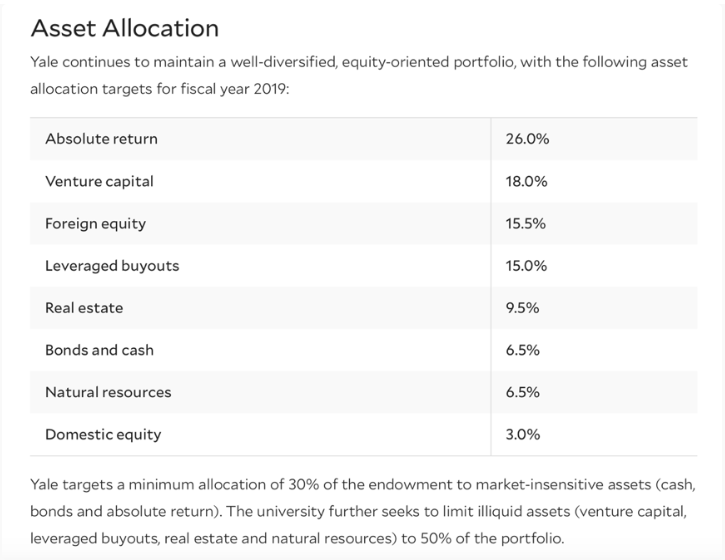Click the phrase '50% of the portfolio'
This screenshot has width=725, height=560.
(x=493, y=539)
